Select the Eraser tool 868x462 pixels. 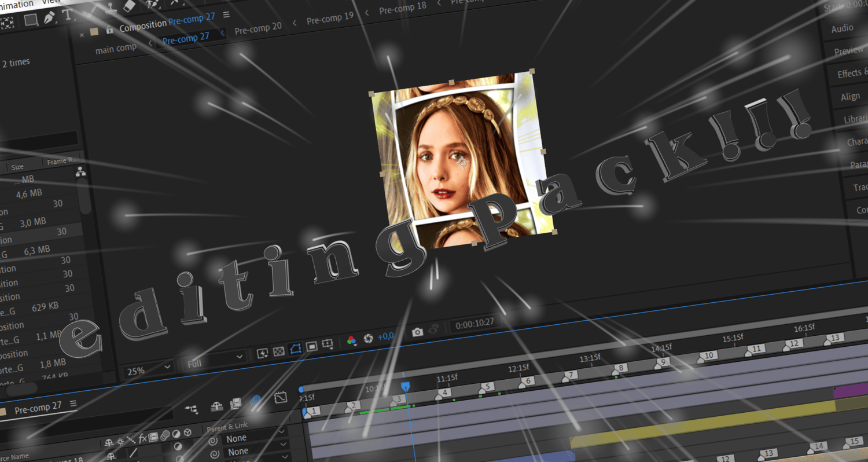pos(129,5)
